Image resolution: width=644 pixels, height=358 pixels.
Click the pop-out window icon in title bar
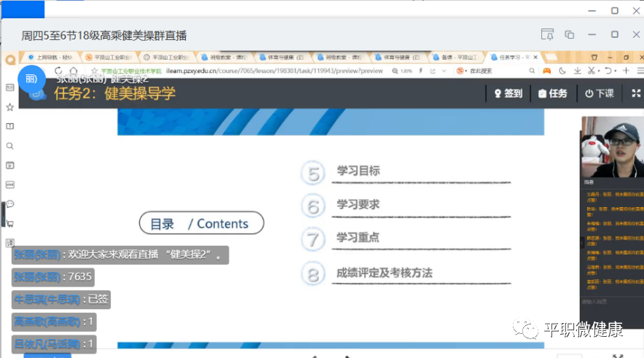pyautogui.click(x=570, y=34)
